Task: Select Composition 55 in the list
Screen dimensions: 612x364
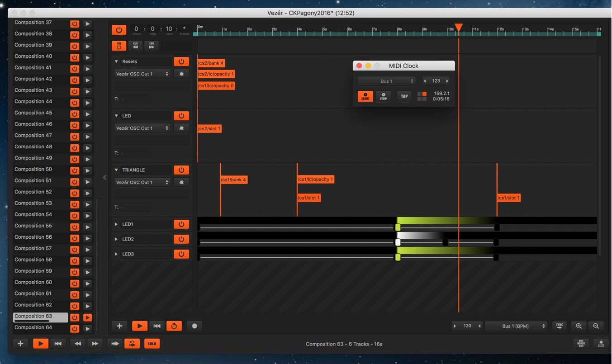Action: tap(41, 226)
